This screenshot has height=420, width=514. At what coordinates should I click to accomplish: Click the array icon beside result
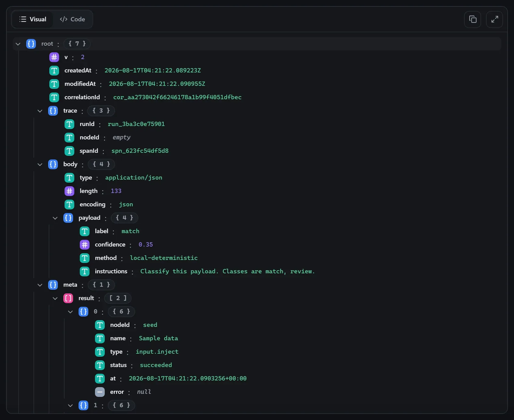[68, 298]
